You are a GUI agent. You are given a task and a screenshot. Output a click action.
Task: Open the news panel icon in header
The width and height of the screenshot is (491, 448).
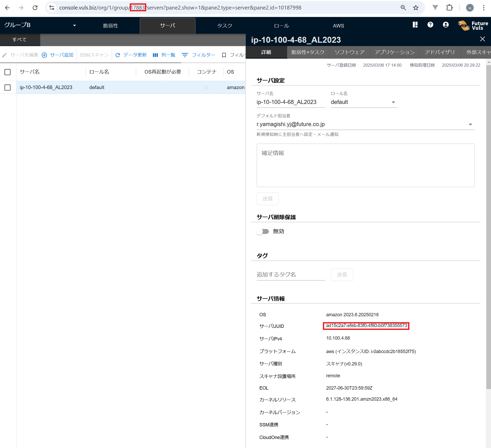pyautogui.click(x=415, y=25)
